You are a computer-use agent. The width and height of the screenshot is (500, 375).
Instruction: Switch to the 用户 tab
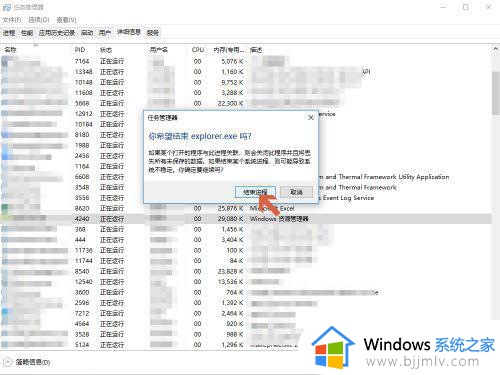(x=105, y=33)
